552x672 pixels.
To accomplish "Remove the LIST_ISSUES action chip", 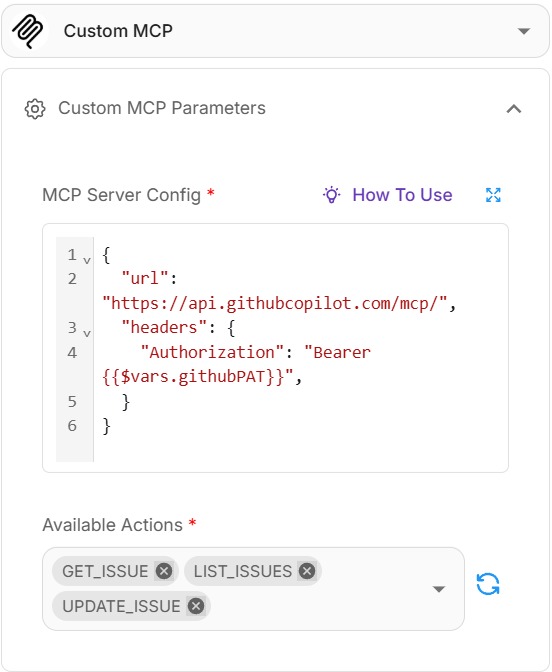I will tap(307, 571).
